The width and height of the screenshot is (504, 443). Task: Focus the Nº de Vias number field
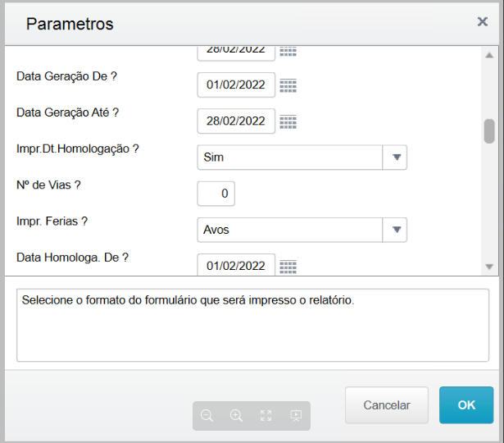216,194
